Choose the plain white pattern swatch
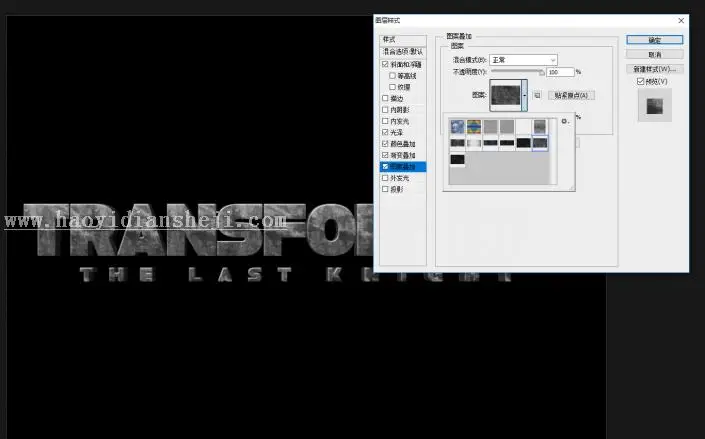 (x=523, y=127)
